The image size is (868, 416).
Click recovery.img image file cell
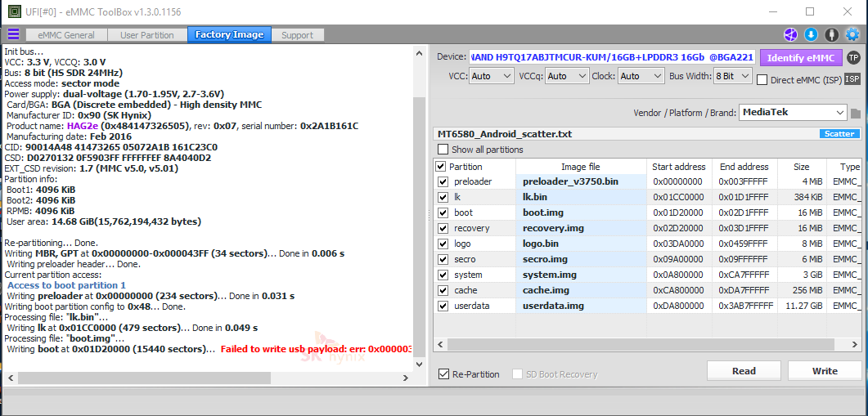click(x=581, y=229)
